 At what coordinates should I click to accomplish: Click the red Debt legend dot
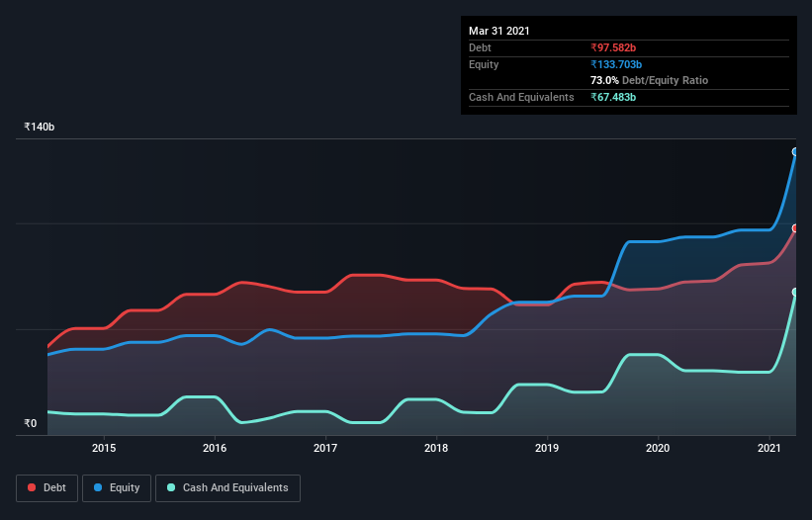tap(32, 487)
